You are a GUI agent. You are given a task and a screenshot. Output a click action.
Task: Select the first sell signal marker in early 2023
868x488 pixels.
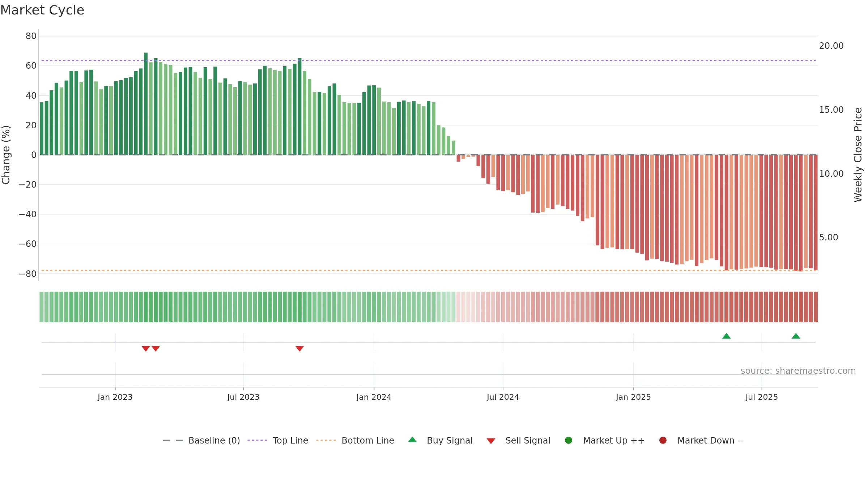click(146, 348)
